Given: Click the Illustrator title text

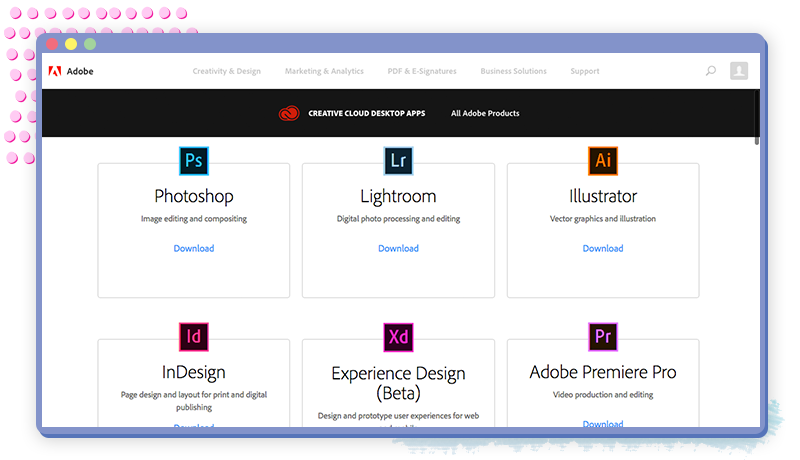Looking at the screenshot, I should 603,196.
